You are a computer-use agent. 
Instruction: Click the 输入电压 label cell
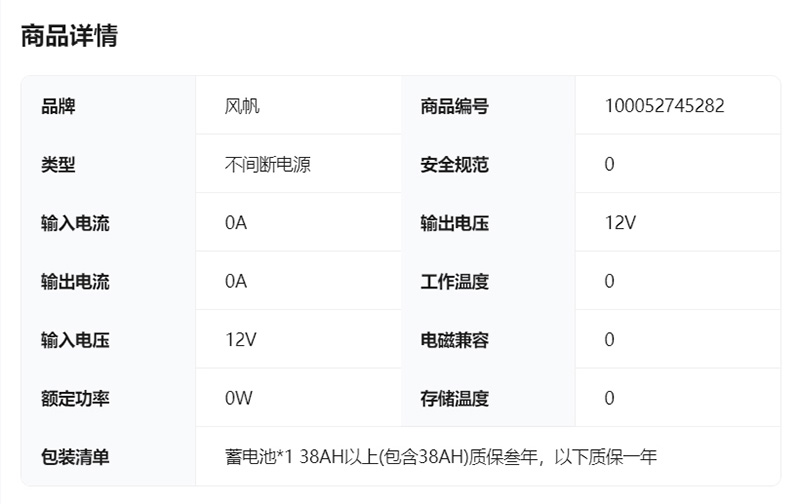[75, 340]
